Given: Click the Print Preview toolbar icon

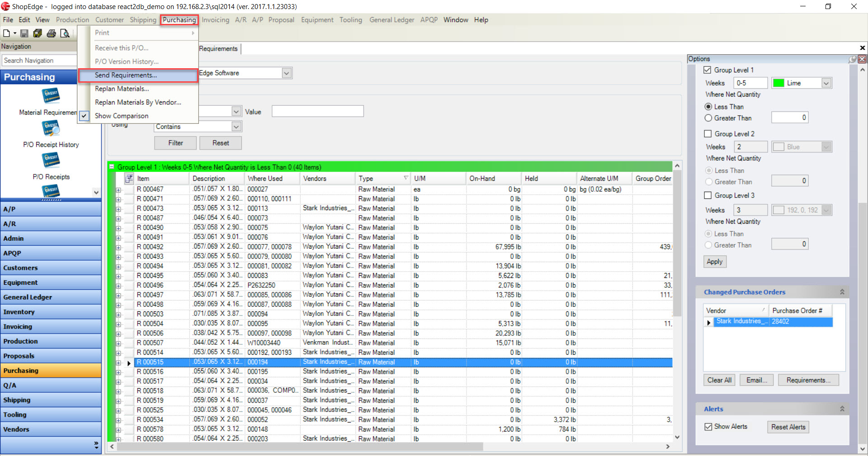Looking at the screenshot, I should point(65,33).
